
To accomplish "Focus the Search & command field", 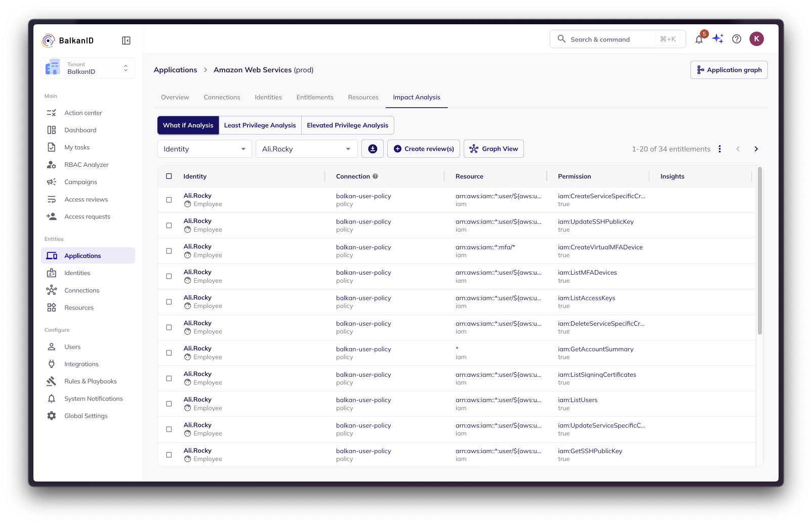I will point(618,39).
